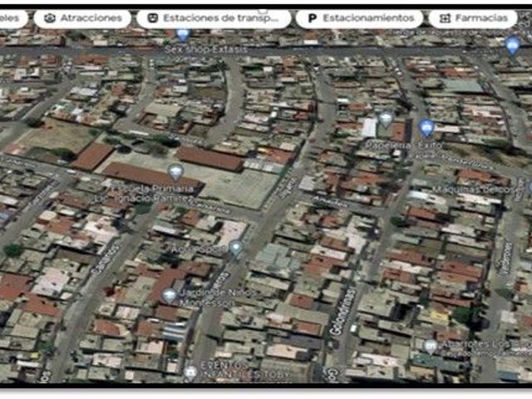Select the Estaciones de transp... chip

[x=214, y=18]
